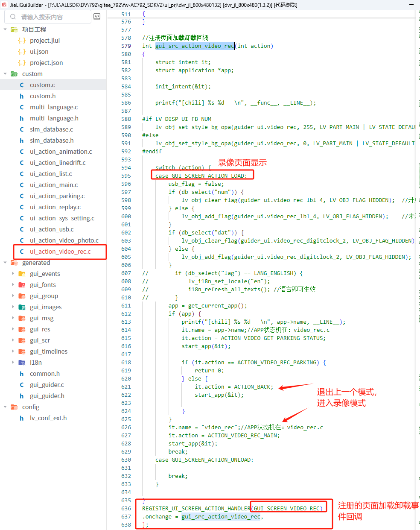Click the code view icon beside search box
This screenshot has height=530, width=420.
pyautogui.click(x=97, y=17)
